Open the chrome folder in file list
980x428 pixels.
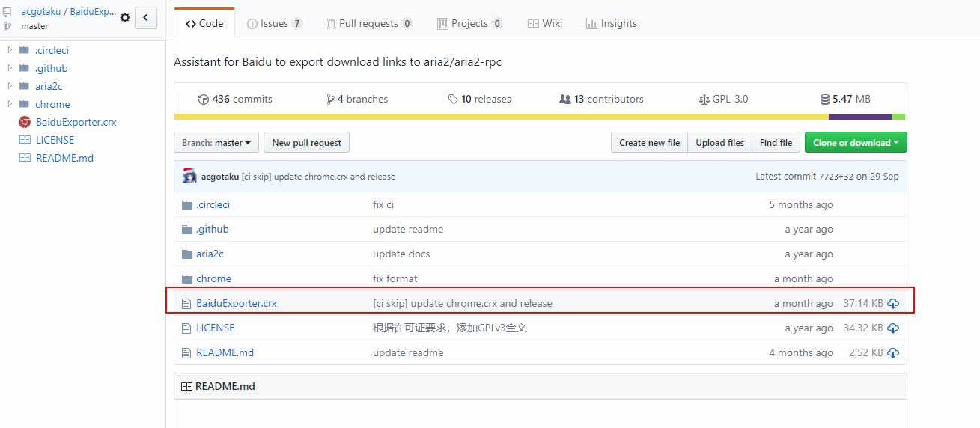coord(213,278)
